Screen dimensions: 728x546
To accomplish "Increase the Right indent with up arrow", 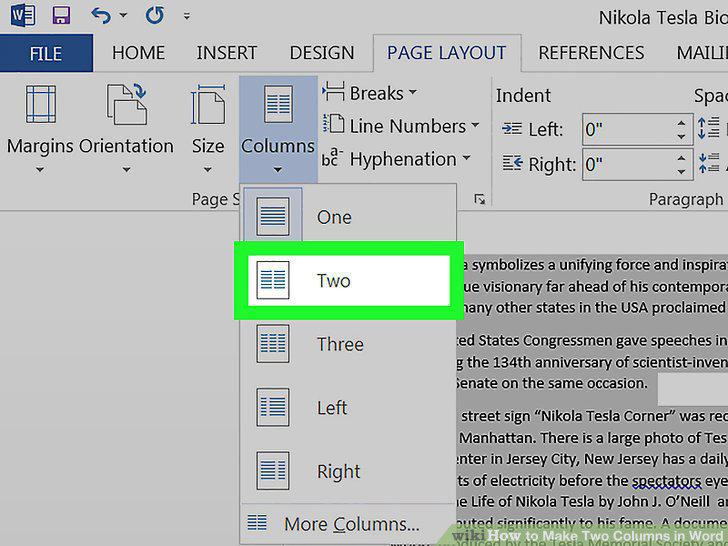I will pyautogui.click(x=681, y=158).
